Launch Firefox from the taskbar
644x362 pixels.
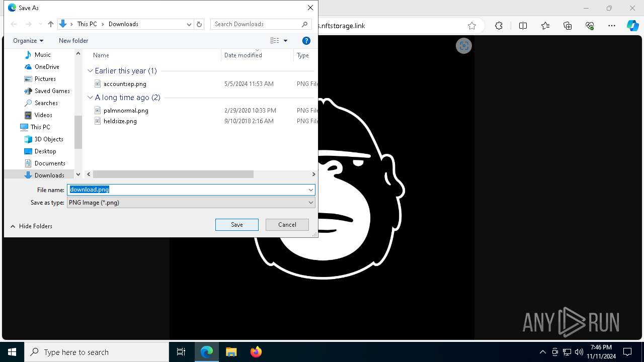point(256,352)
